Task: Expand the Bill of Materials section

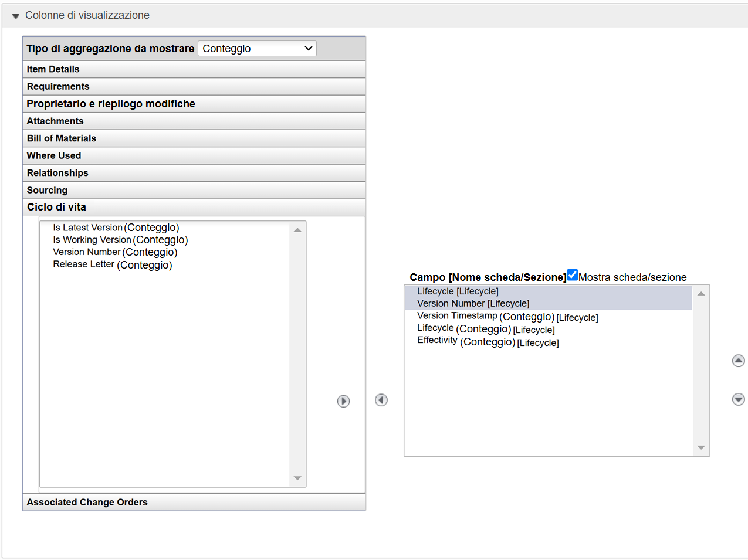Action: [x=61, y=138]
